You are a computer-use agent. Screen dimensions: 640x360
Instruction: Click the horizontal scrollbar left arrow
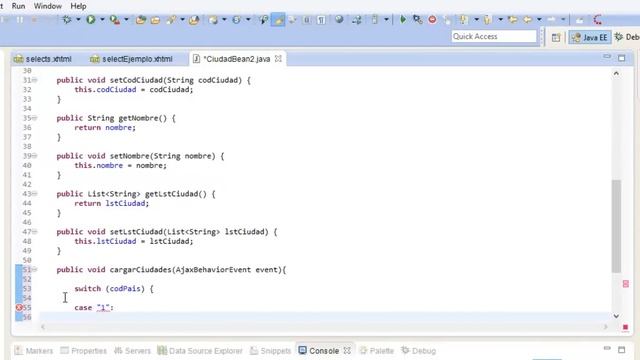43,327
